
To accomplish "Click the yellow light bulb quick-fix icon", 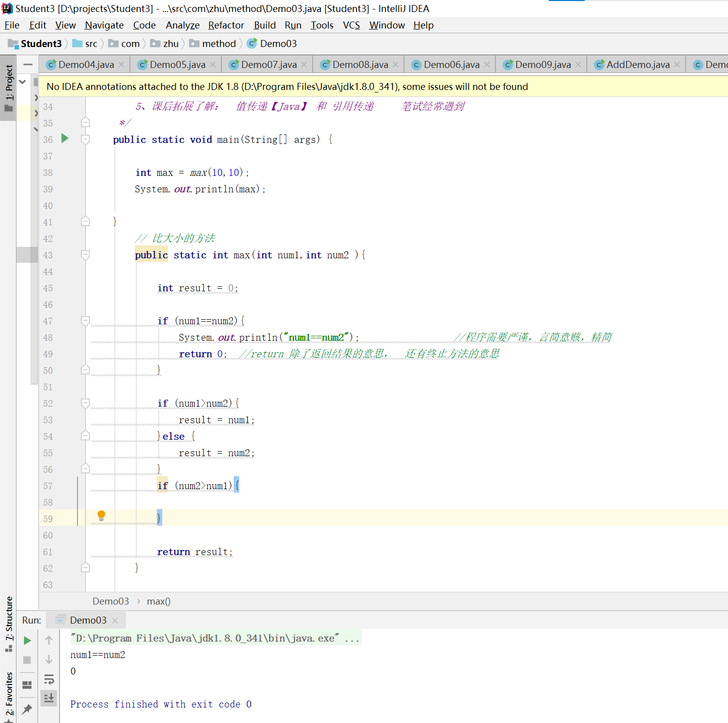I will [101, 516].
